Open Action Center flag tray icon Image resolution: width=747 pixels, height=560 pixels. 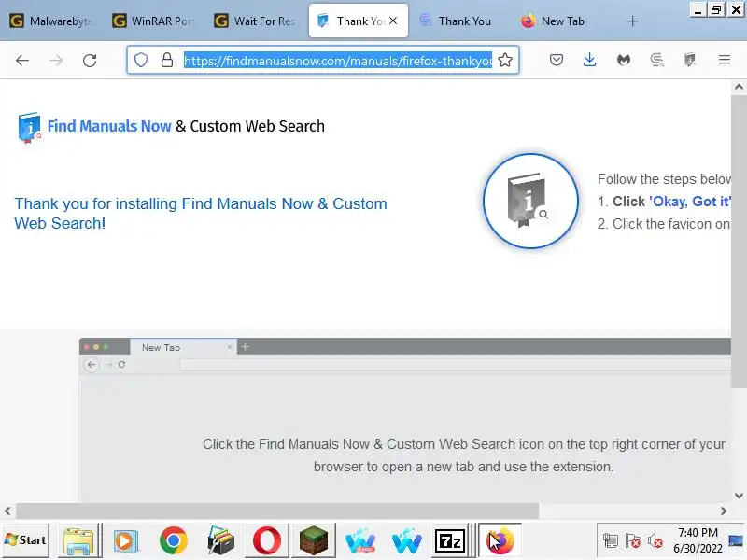tap(633, 541)
